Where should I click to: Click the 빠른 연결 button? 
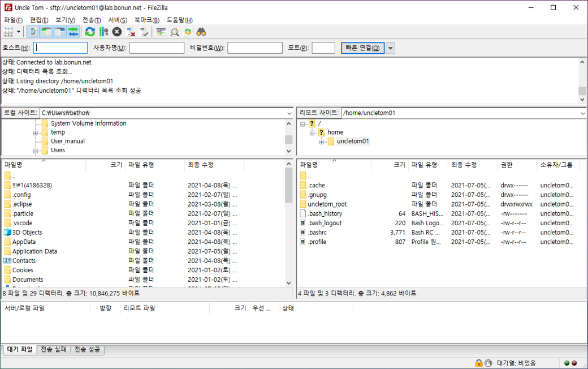pyautogui.click(x=362, y=48)
